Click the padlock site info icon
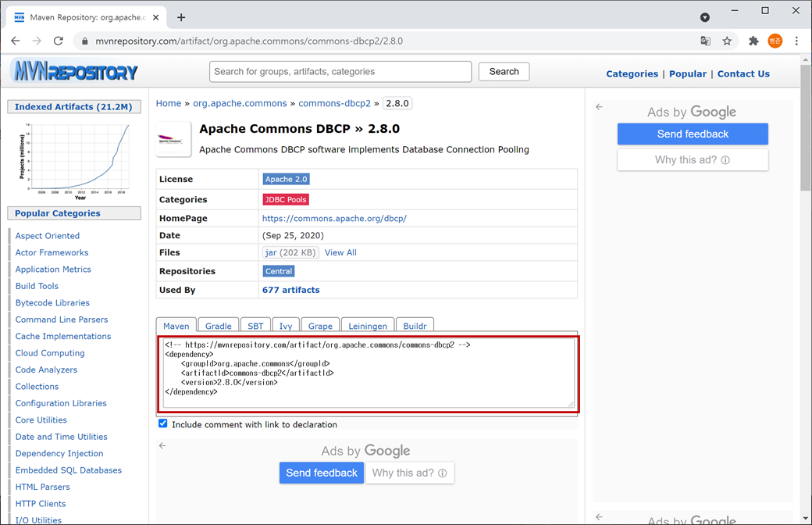This screenshot has width=812, height=525. pyautogui.click(x=85, y=41)
